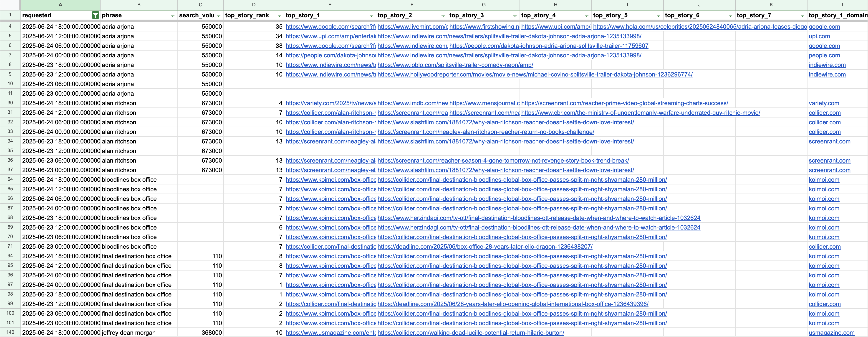Screen dimensions: 868x337
Task: Open slashfilm.com link in row 32
Action: click(x=506, y=123)
